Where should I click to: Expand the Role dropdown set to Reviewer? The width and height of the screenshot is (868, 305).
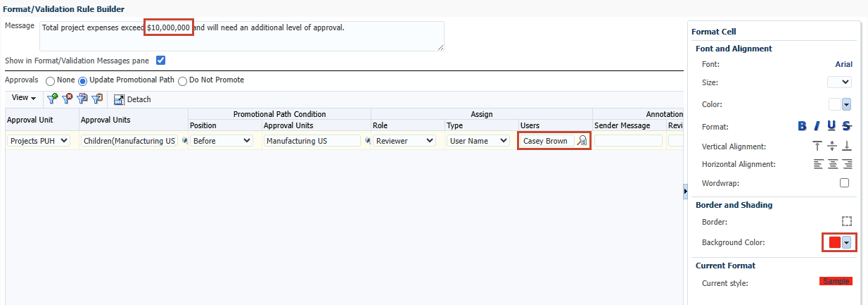404,141
